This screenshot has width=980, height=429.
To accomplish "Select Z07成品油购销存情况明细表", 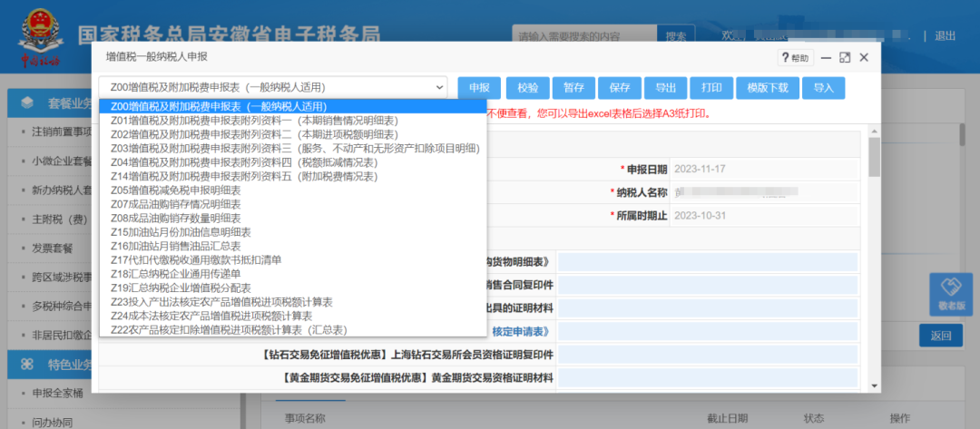I will point(292,203).
